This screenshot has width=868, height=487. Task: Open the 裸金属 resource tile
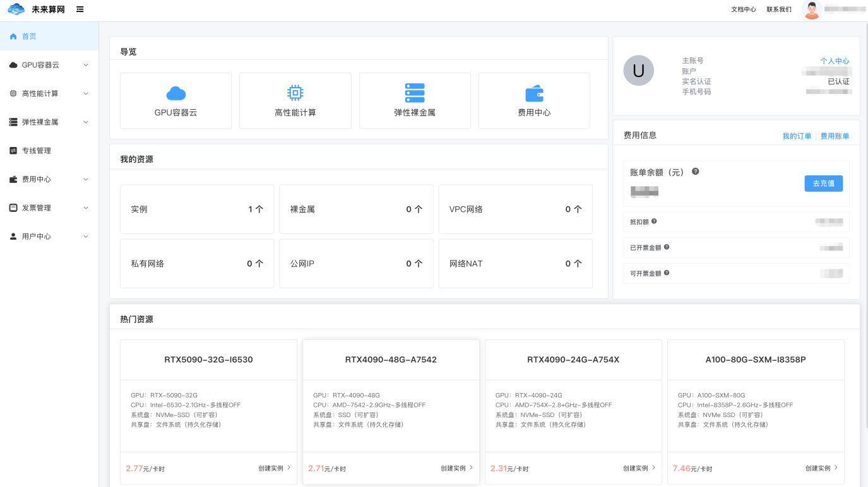coord(356,209)
